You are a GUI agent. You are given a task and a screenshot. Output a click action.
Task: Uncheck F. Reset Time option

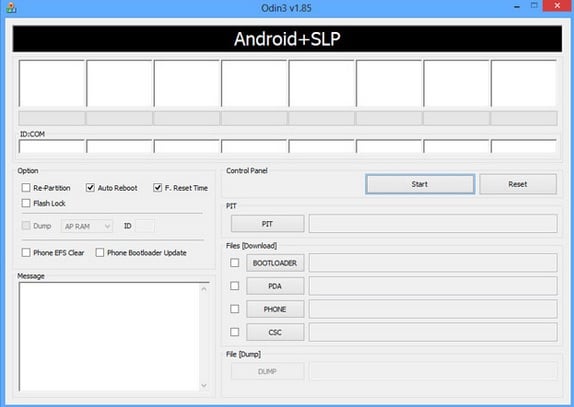(x=157, y=188)
